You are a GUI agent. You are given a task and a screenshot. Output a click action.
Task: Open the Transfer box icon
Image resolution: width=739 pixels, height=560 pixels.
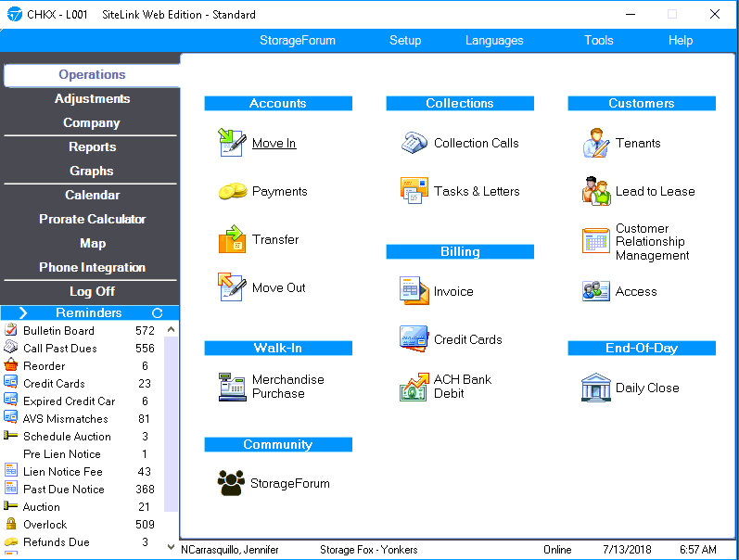[x=232, y=239]
